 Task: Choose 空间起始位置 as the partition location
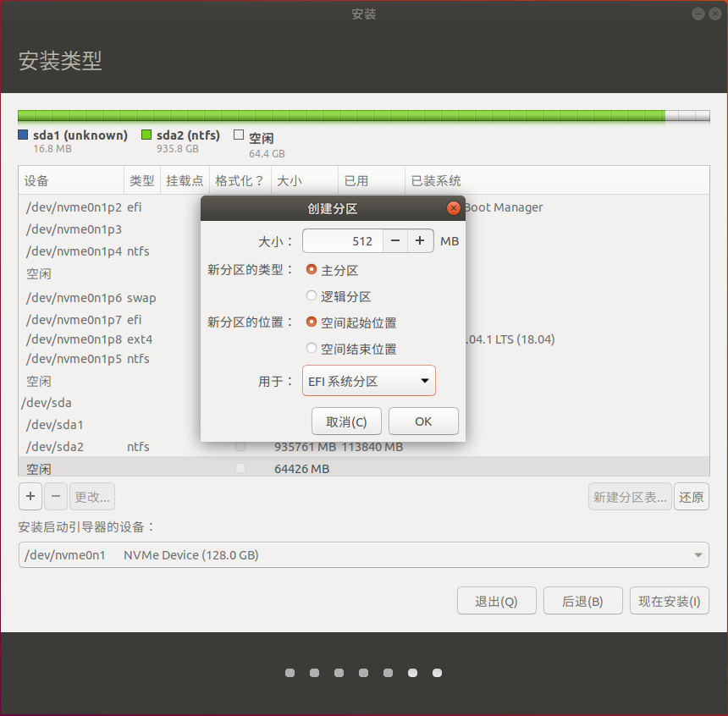[x=311, y=322]
